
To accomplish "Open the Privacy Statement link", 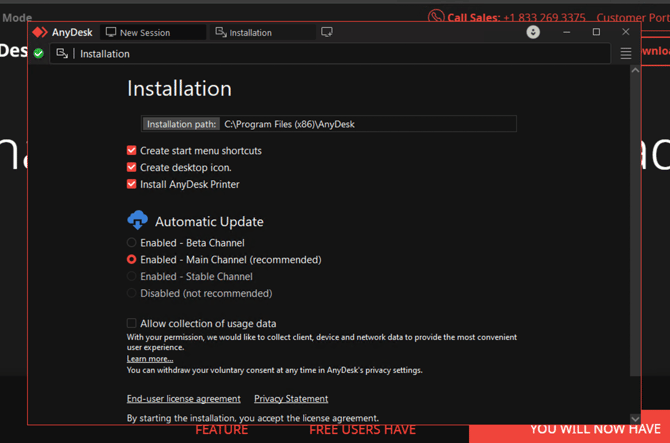I will pyautogui.click(x=291, y=399).
